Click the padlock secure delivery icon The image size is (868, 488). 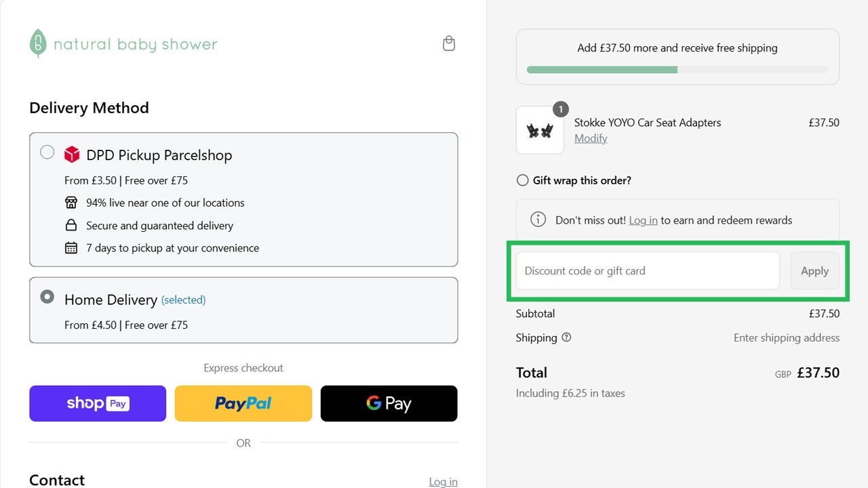(71, 225)
